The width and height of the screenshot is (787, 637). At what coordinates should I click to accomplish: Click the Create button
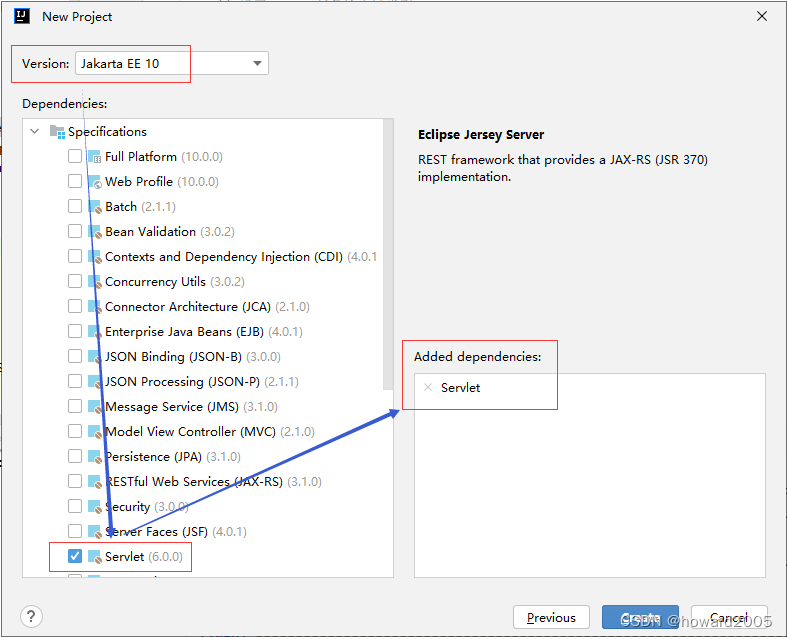point(640,617)
